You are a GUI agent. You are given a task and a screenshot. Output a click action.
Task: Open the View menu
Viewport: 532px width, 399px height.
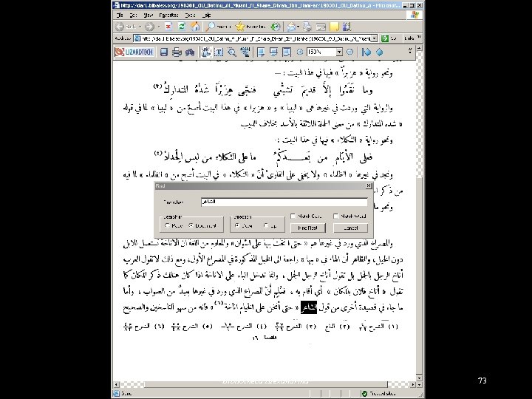coord(148,16)
